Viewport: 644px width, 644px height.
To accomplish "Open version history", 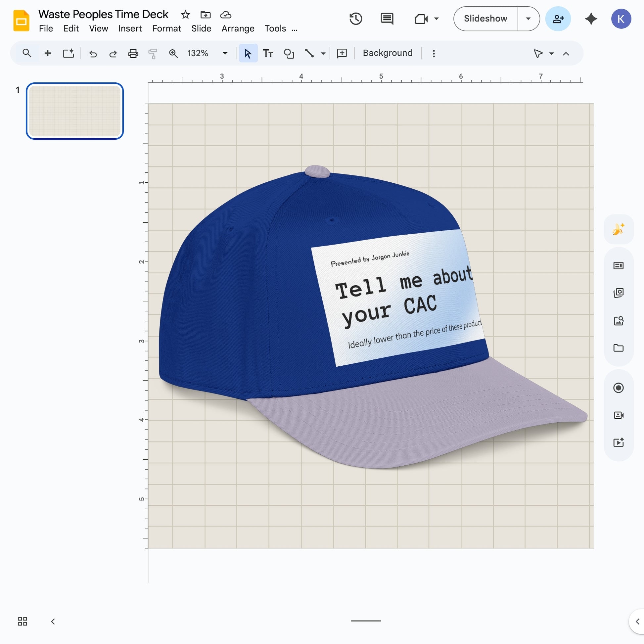I will pyautogui.click(x=355, y=19).
